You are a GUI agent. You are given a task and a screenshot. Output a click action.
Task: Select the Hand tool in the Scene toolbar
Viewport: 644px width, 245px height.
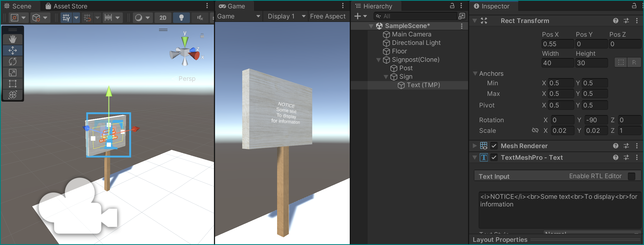[x=12, y=39]
